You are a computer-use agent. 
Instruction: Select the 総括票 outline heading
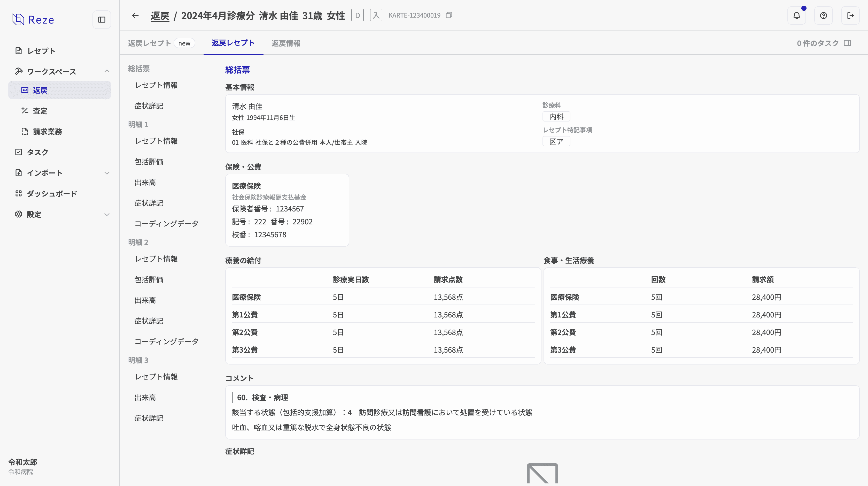[139, 69]
